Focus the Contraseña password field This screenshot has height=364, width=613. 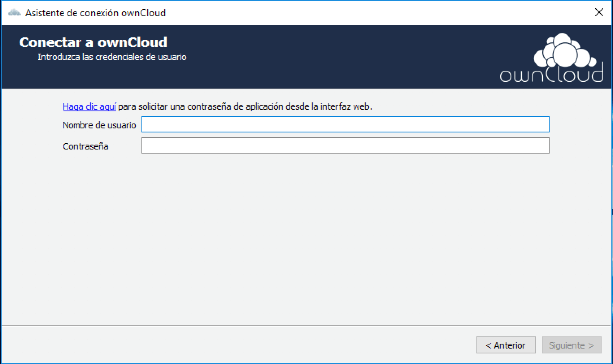[x=345, y=146]
